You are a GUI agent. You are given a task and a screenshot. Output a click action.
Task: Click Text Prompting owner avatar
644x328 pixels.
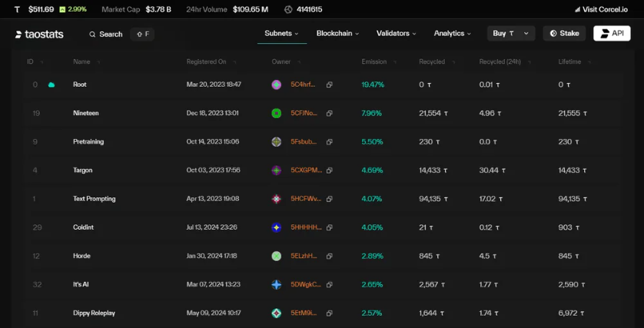(277, 199)
